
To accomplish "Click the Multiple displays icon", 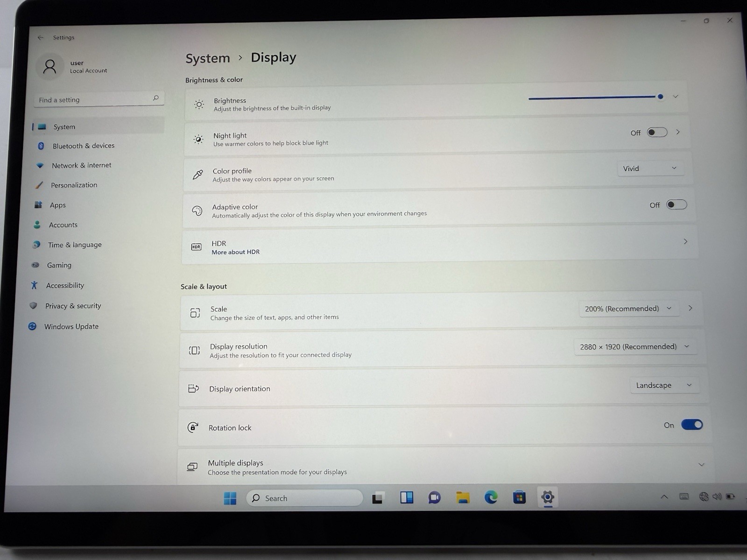I will [x=192, y=467].
